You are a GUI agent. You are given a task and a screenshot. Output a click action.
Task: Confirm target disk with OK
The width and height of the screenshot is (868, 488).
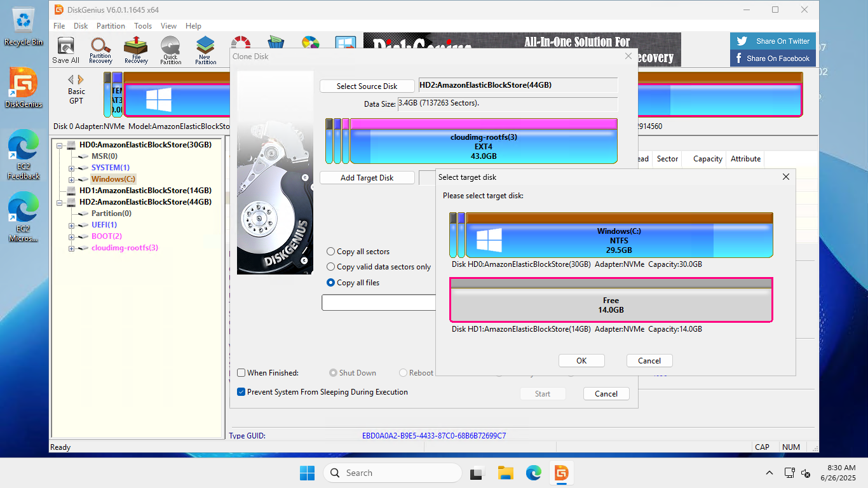point(581,360)
